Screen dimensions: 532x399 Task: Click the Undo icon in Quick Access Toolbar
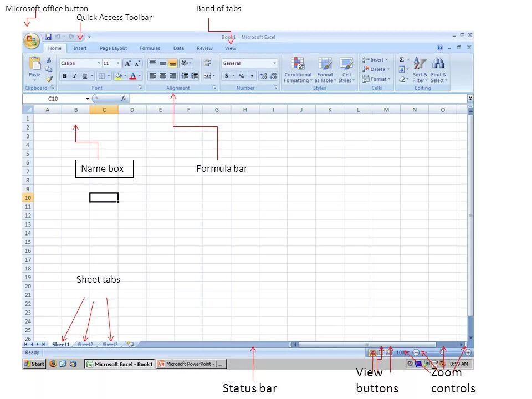point(58,37)
